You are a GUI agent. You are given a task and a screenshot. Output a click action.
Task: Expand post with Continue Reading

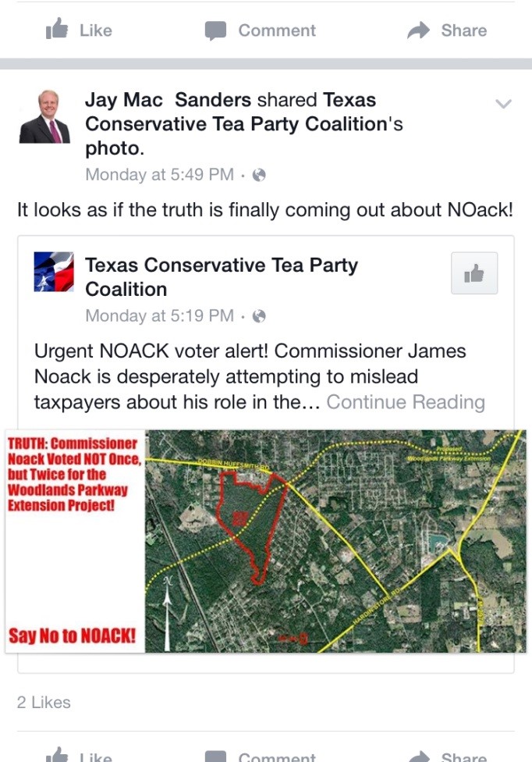click(406, 402)
